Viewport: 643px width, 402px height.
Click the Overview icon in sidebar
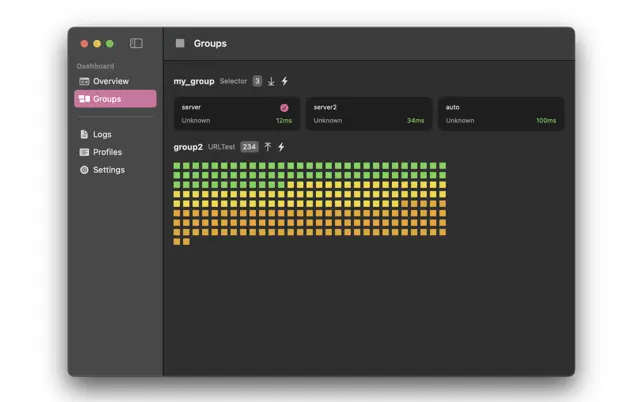tap(85, 81)
